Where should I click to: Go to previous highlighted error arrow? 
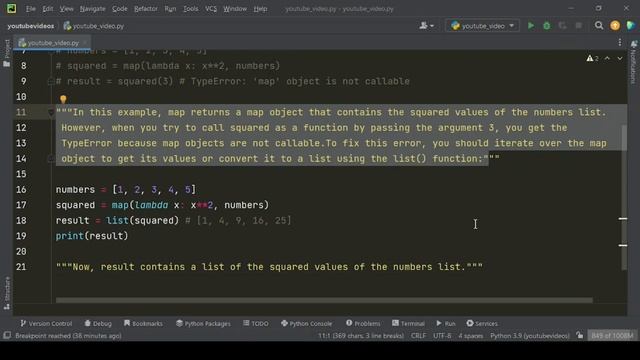pos(607,58)
